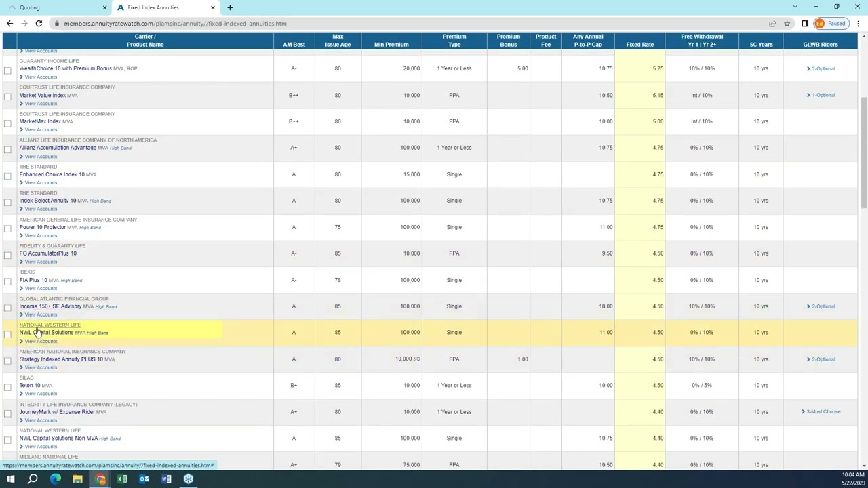Sort by Carrier / Product Name column header
The image size is (868, 488).
click(144, 41)
